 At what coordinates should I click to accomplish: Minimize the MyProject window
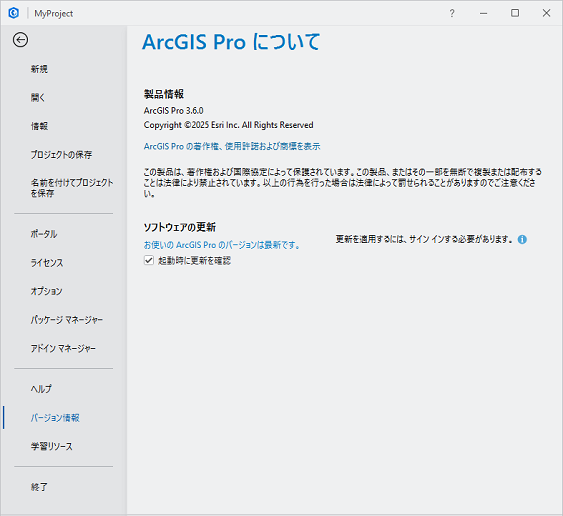(484, 13)
